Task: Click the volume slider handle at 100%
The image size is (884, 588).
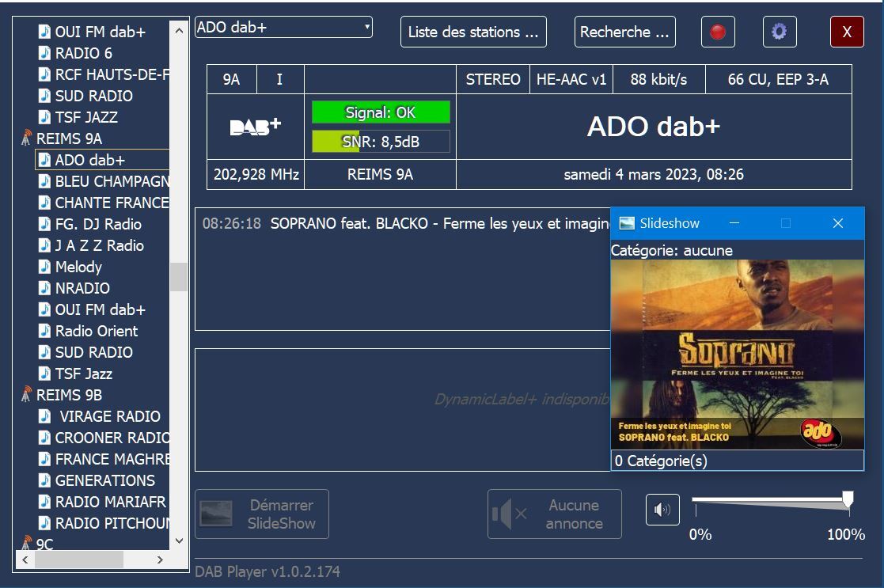Action: coord(848,500)
